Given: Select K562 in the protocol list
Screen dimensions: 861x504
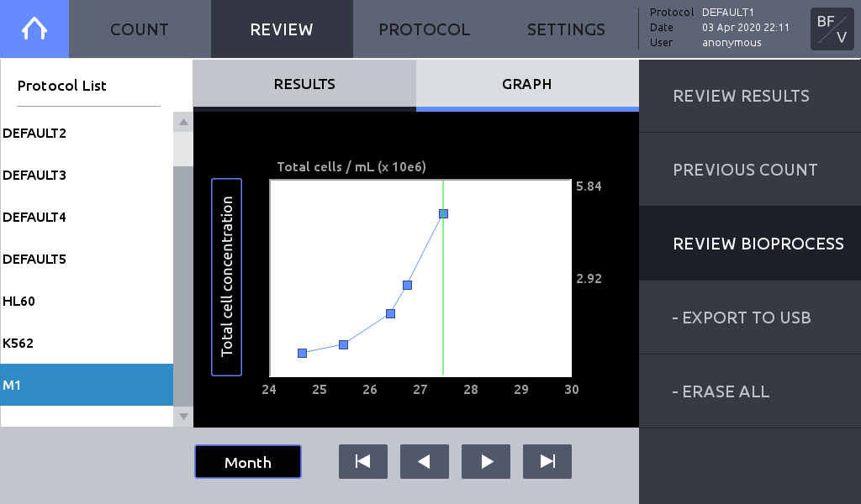Looking at the screenshot, I should 87,344.
